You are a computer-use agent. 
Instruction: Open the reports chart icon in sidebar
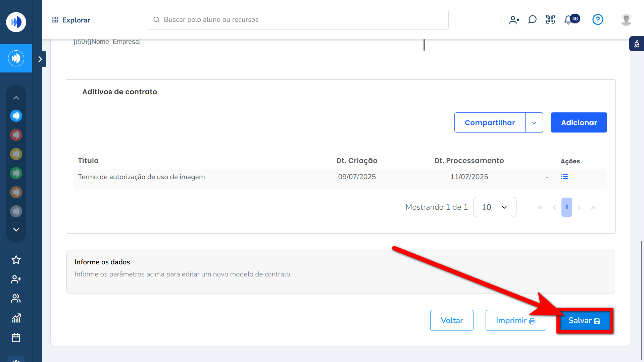tap(16, 318)
